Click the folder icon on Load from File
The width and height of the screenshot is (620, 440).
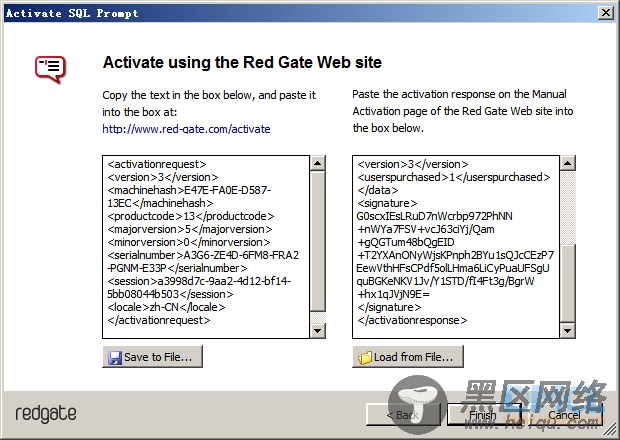click(x=365, y=357)
